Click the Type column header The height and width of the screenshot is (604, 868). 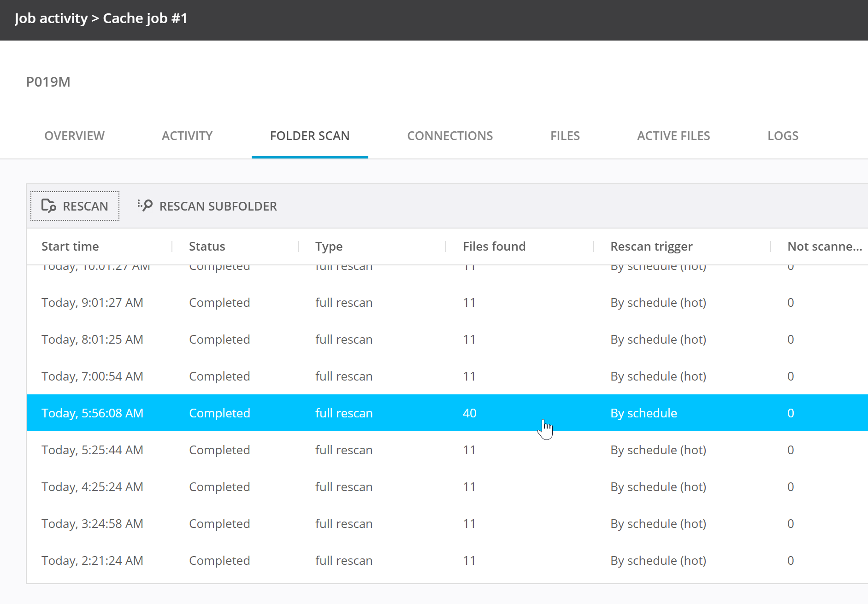click(x=329, y=246)
